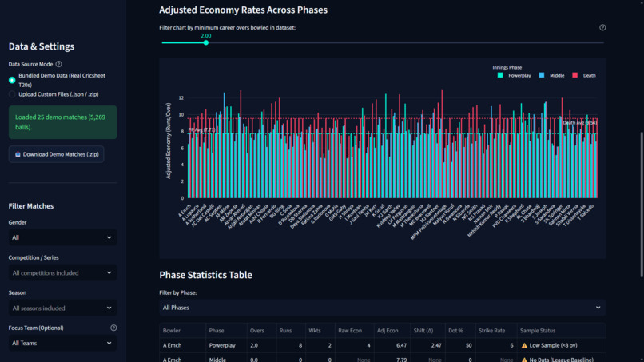The height and width of the screenshot is (362, 644).
Task: Sort table by Runs column header
Action: [291, 331]
